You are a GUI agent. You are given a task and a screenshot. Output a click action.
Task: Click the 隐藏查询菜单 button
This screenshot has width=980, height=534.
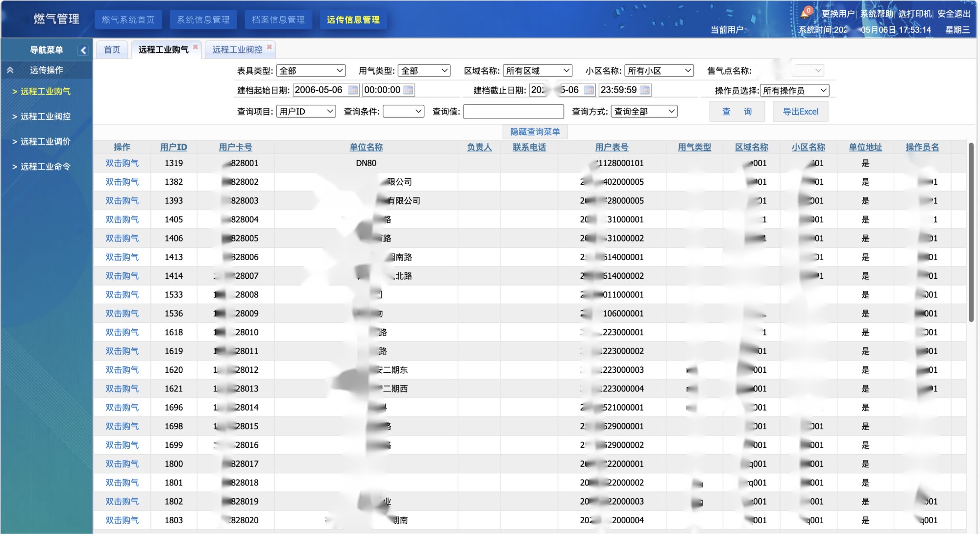[535, 132]
